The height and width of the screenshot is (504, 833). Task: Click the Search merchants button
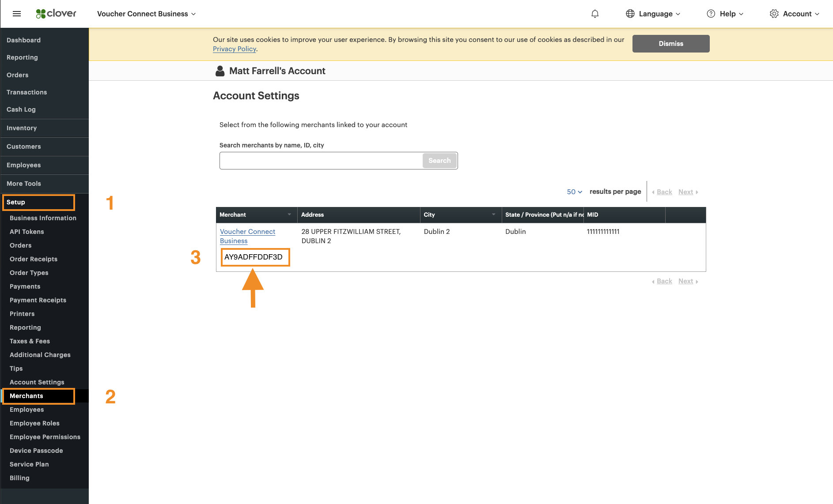(439, 161)
